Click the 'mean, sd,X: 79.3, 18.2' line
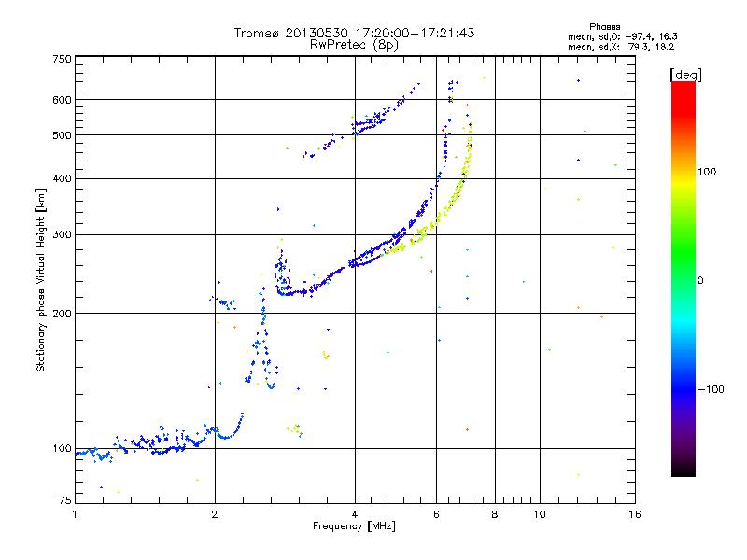 [x=621, y=48]
